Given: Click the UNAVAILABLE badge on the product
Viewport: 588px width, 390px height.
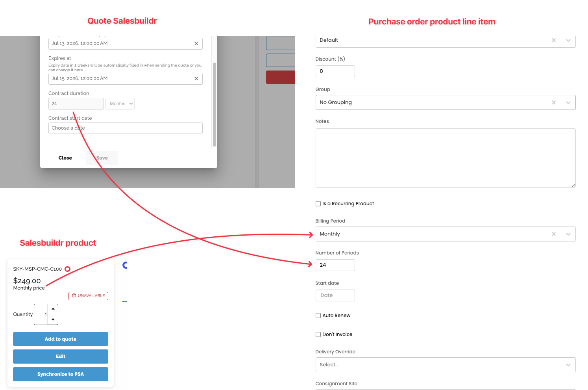Looking at the screenshot, I should [89, 296].
